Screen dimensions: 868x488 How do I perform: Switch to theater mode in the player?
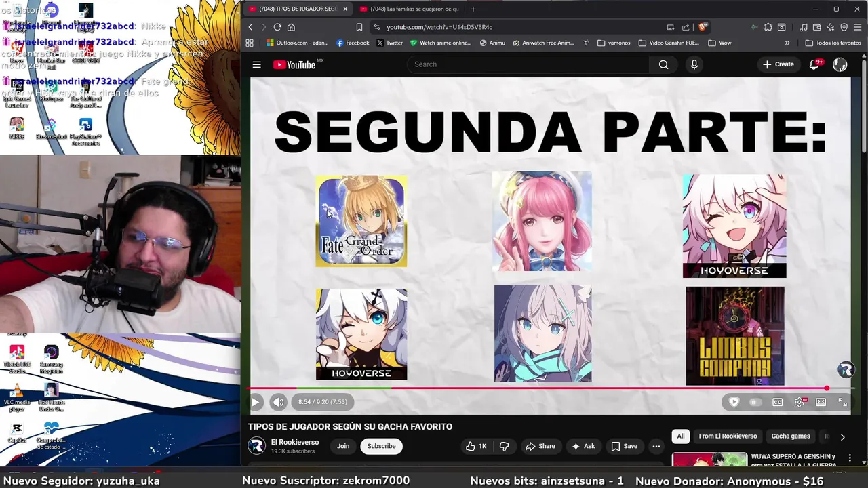(821, 402)
